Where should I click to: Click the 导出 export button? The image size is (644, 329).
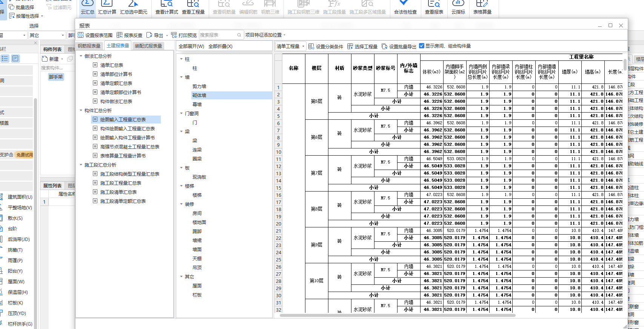coord(155,35)
